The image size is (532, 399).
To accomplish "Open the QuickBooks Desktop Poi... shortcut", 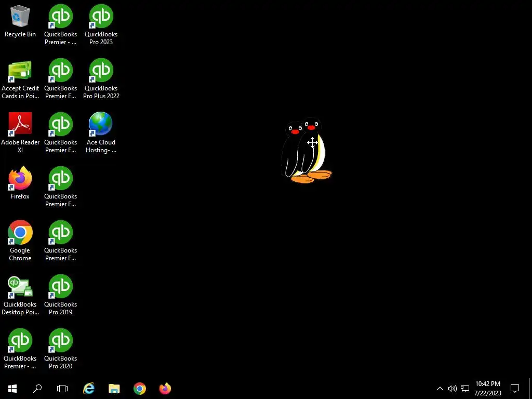I will click(20, 296).
